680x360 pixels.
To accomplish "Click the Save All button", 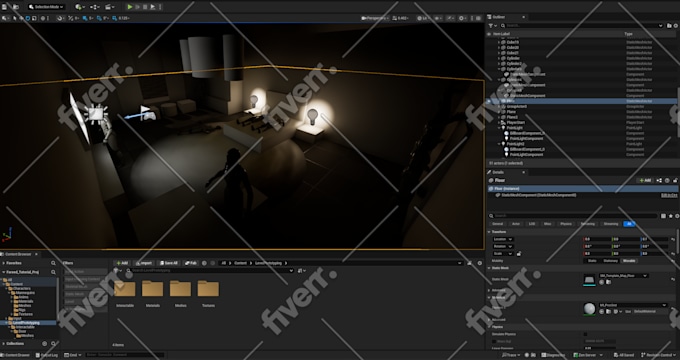I will [x=168, y=263].
